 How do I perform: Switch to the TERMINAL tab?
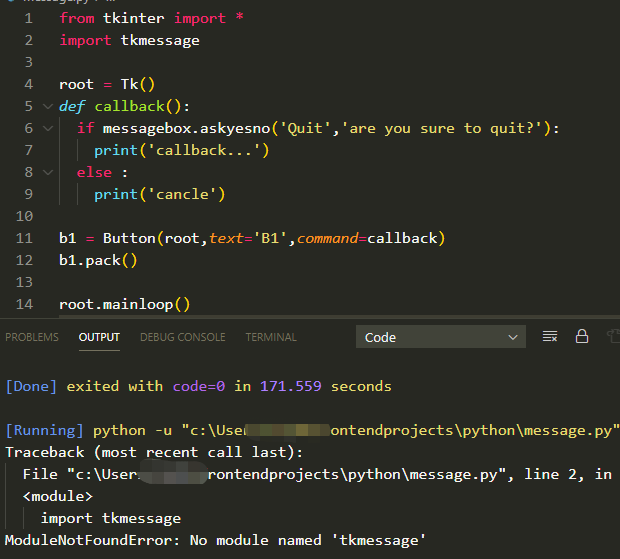click(271, 337)
